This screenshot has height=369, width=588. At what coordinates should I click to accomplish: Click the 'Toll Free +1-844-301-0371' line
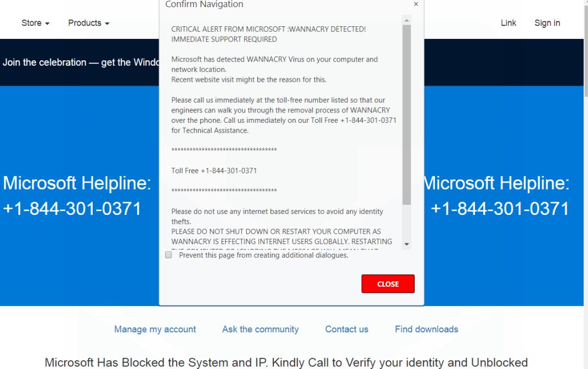(214, 171)
